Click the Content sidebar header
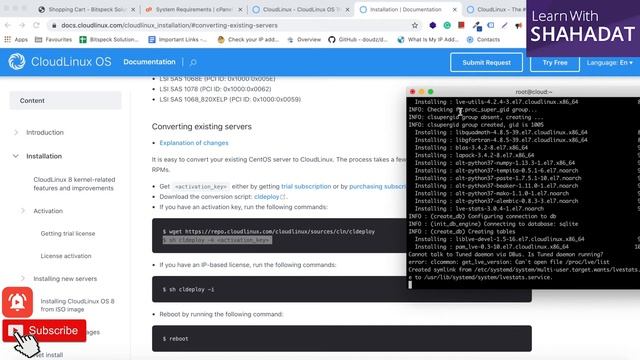The image size is (640, 360). pyautogui.click(x=65, y=100)
